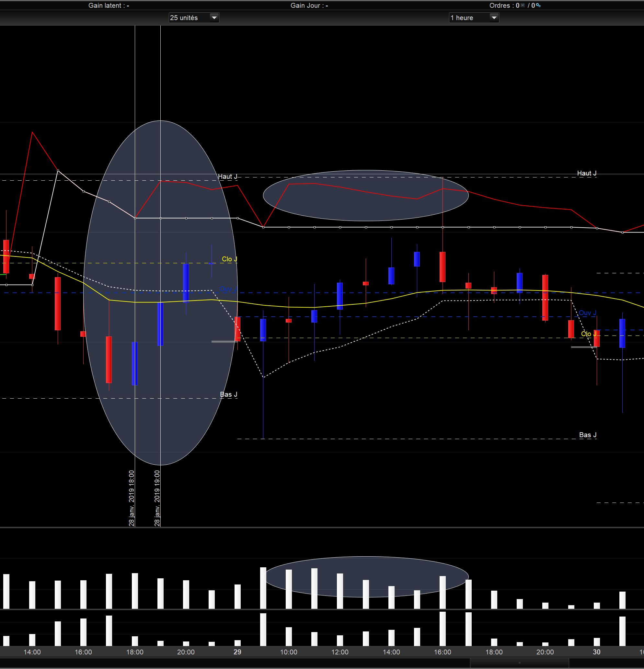Open the orders settings gears icon
The height and width of the screenshot is (669, 644).
point(538,5)
